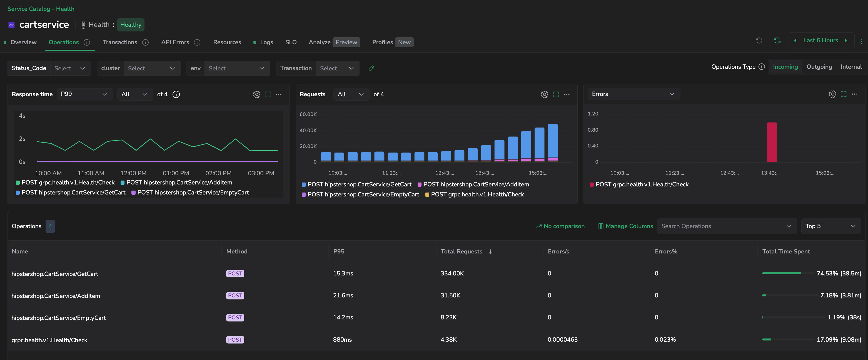The width and height of the screenshot is (868, 360).
Task: Click the Healthy status badge
Action: coord(131,25)
